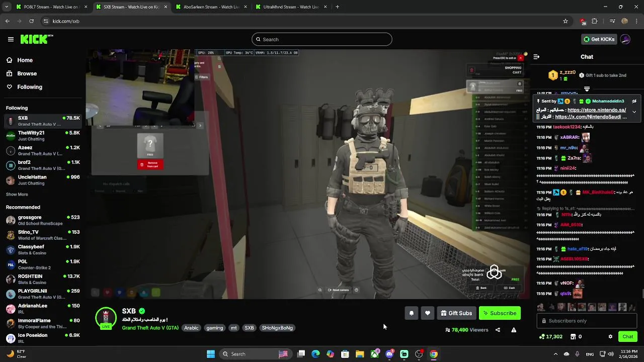
Task: Open Classybeef recommended channel
Action: [43, 250]
